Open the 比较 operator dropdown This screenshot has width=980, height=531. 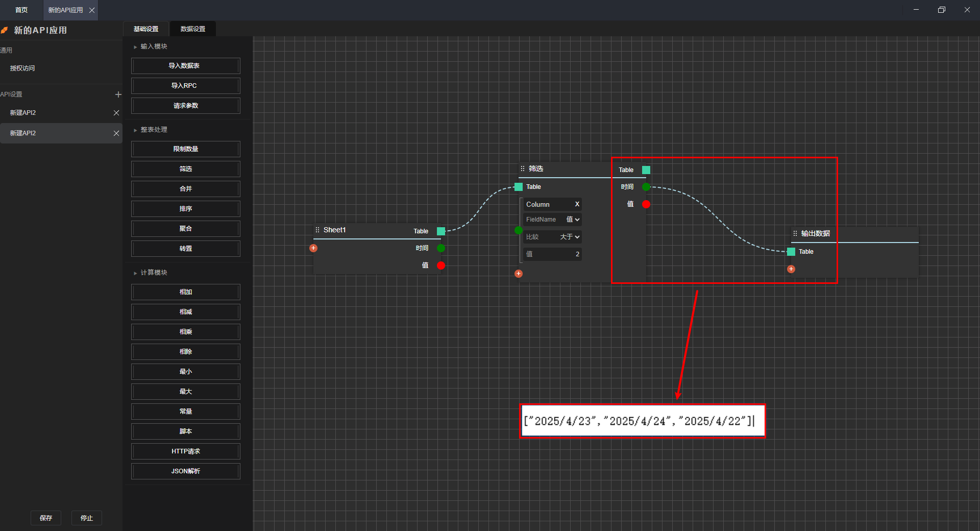point(570,237)
